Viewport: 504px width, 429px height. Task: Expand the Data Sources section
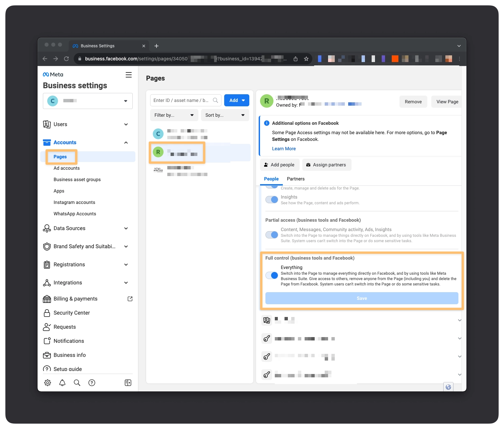126,228
